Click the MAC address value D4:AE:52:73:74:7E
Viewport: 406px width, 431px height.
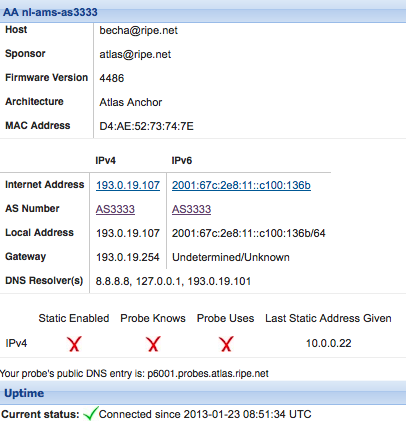click(x=146, y=126)
